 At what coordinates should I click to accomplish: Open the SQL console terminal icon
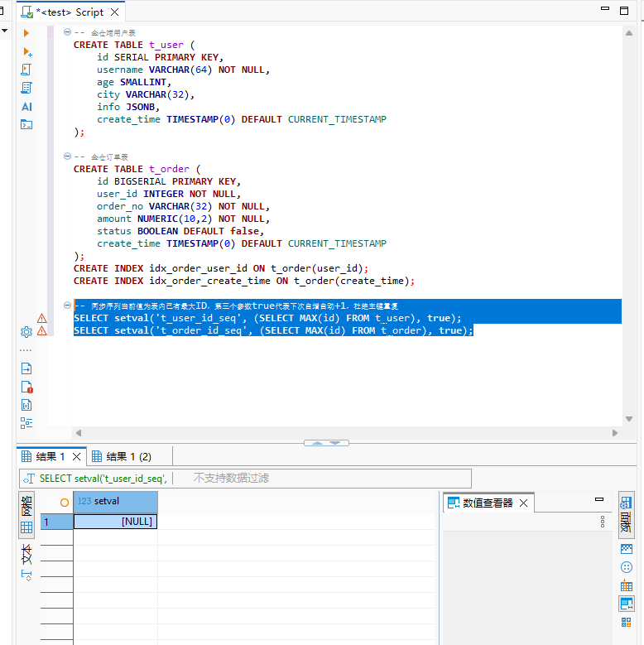[26, 124]
